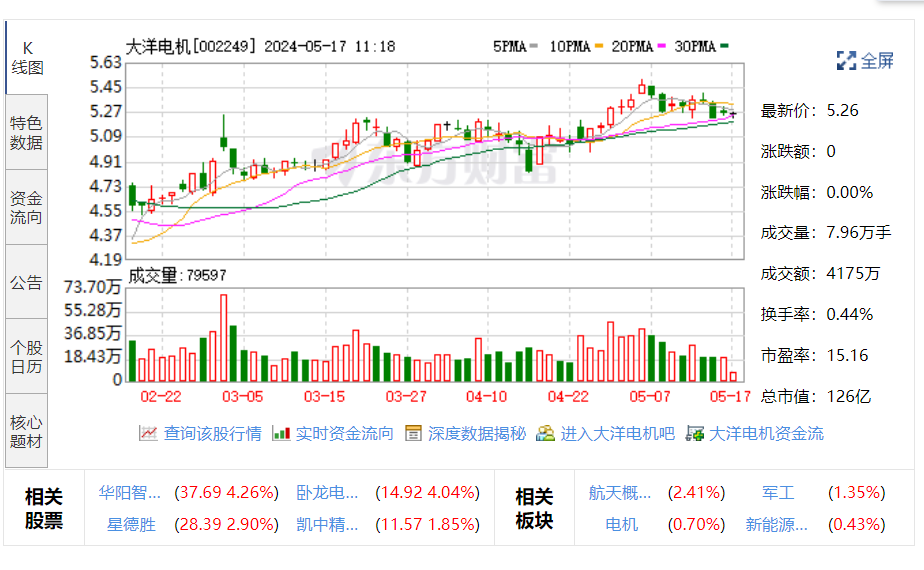Open the 公告 tab
The height and width of the screenshot is (570, 924).
(x=27, y=282)
